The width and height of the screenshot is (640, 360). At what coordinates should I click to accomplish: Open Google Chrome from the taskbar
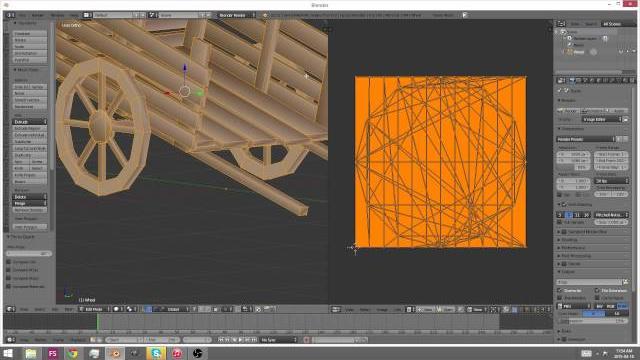(x=73, y=353)
